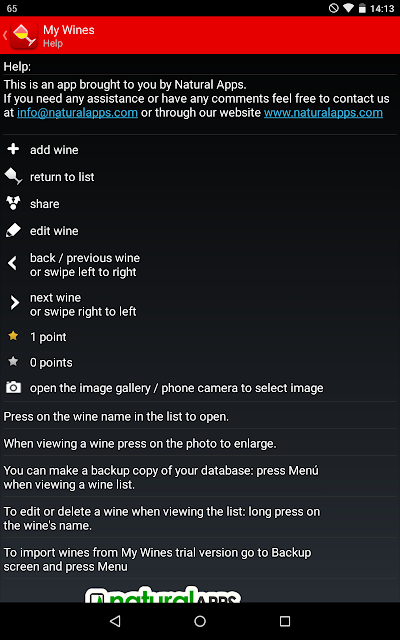Tap the Android back navigation button
This screenshot has height=640, width=400.
(115, 621)
